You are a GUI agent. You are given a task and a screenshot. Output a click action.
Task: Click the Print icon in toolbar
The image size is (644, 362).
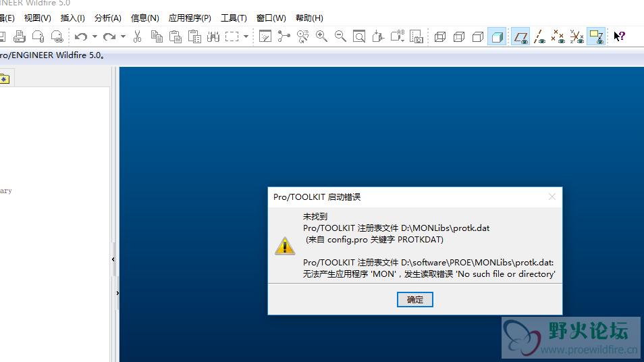pyautogui.click(x=20, y=36)
